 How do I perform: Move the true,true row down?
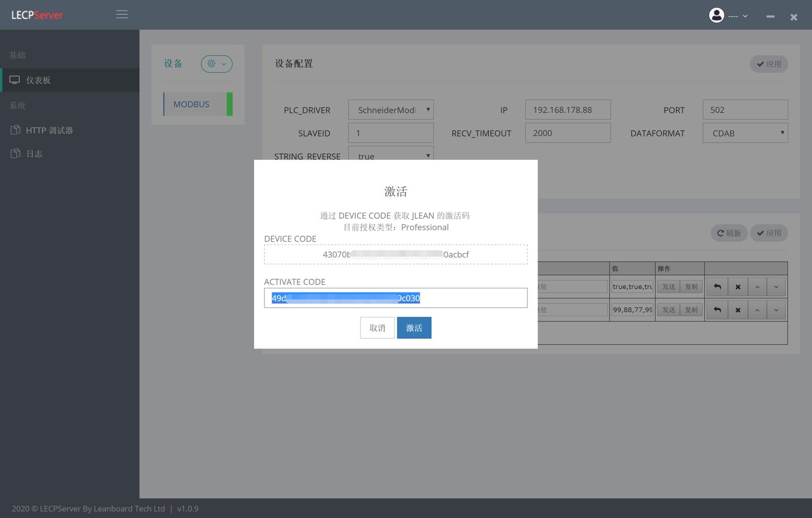776,287
